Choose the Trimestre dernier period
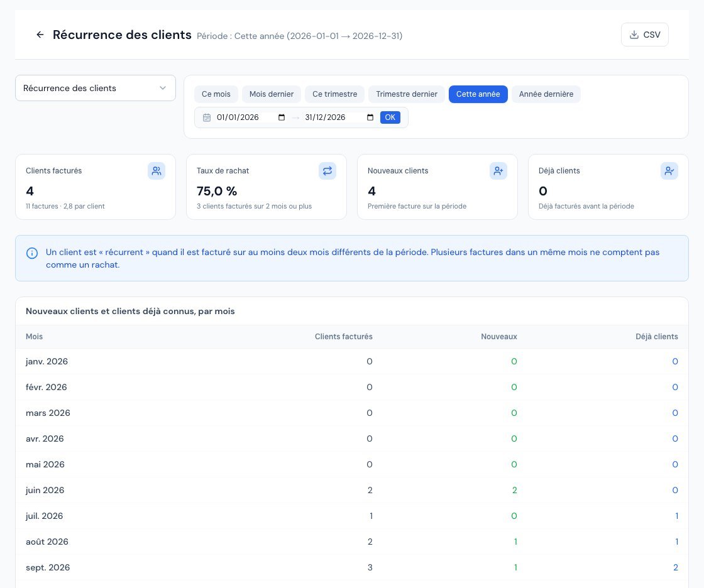704x588 pixels. coord(407,94)
